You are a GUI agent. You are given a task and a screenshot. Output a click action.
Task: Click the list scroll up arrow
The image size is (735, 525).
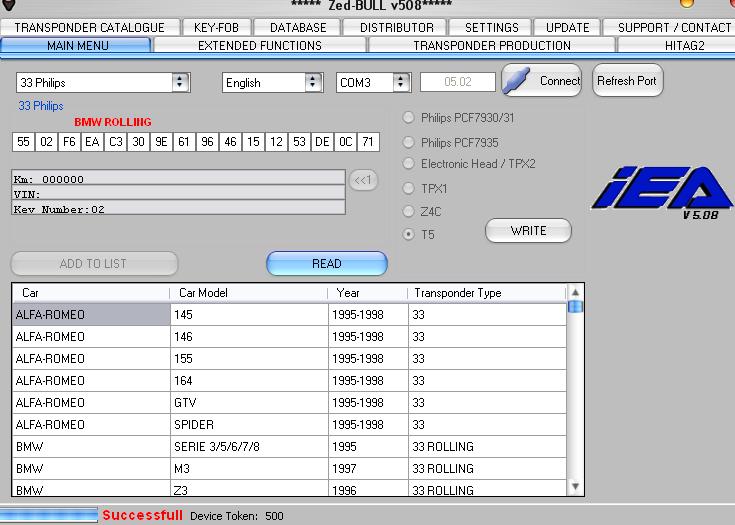pyautogui.click(x=575, y=292)
